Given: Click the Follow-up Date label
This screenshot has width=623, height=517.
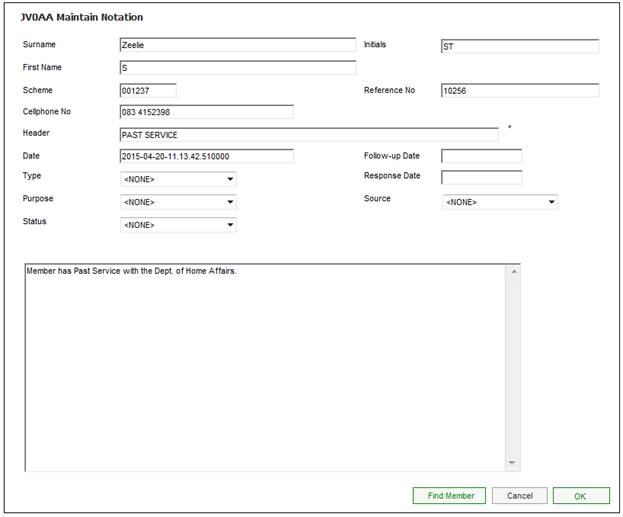Looking at the screenshot, I should coord(391,156).
